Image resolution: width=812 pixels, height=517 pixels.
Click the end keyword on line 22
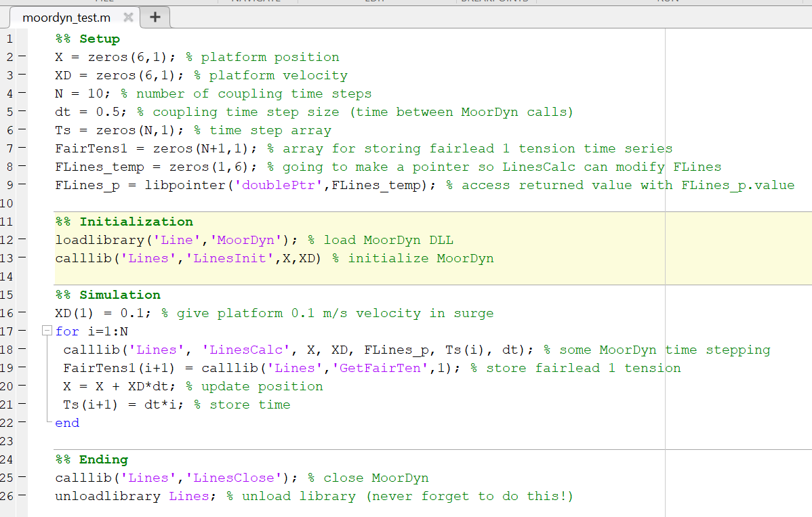click(66, 422)
